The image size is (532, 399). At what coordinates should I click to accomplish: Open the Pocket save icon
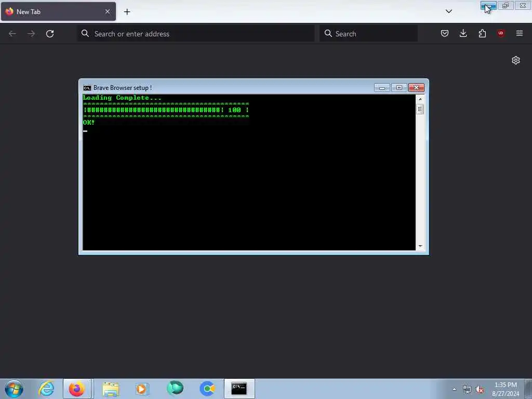tap(445, 33)
